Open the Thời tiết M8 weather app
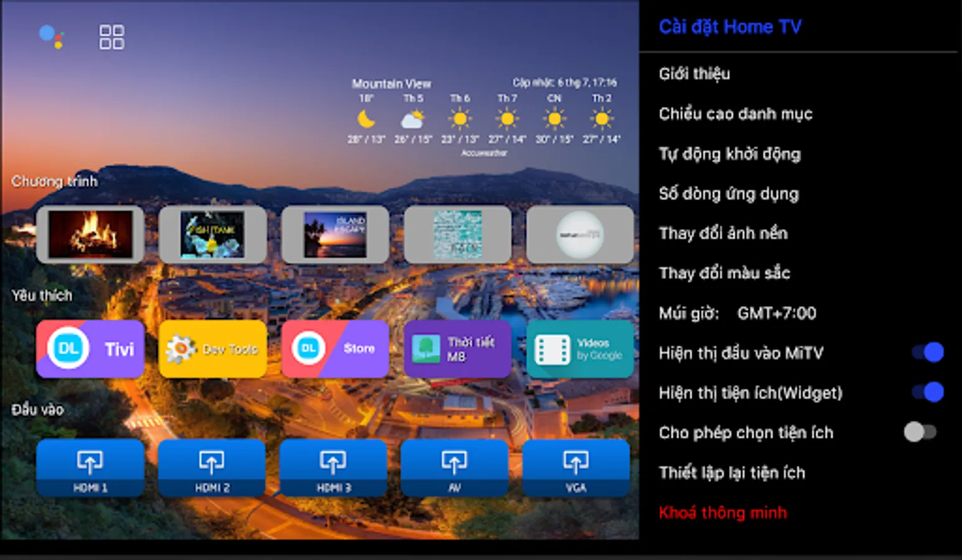Image resolution: width=962 pixels, height=560 pixels. pyautogui.click(x=456, y=348)
